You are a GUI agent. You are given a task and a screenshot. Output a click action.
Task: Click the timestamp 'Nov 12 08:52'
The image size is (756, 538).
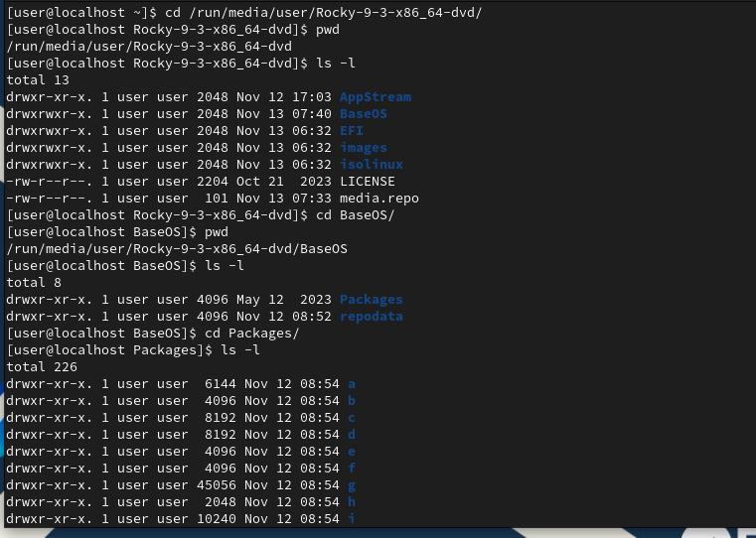point(284,317)
